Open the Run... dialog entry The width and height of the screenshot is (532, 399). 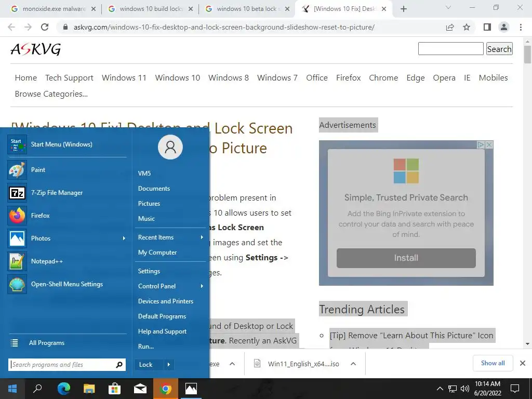(x=146, y=347)
